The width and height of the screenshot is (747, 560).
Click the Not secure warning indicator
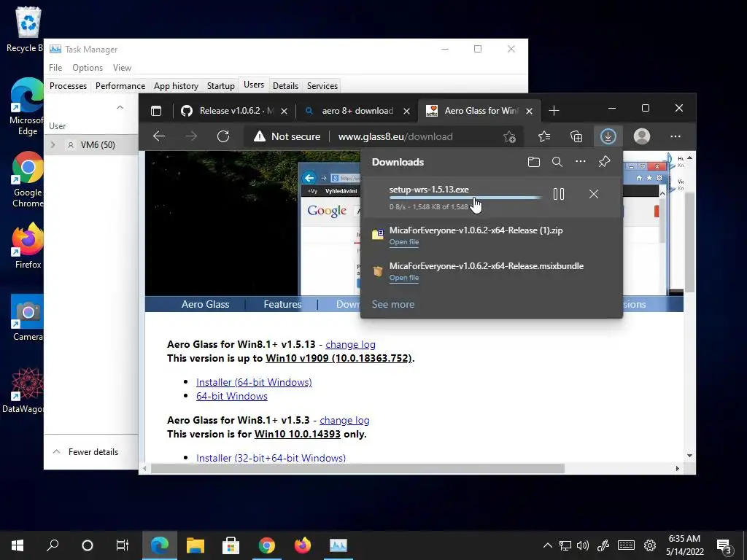click(287, 136)
